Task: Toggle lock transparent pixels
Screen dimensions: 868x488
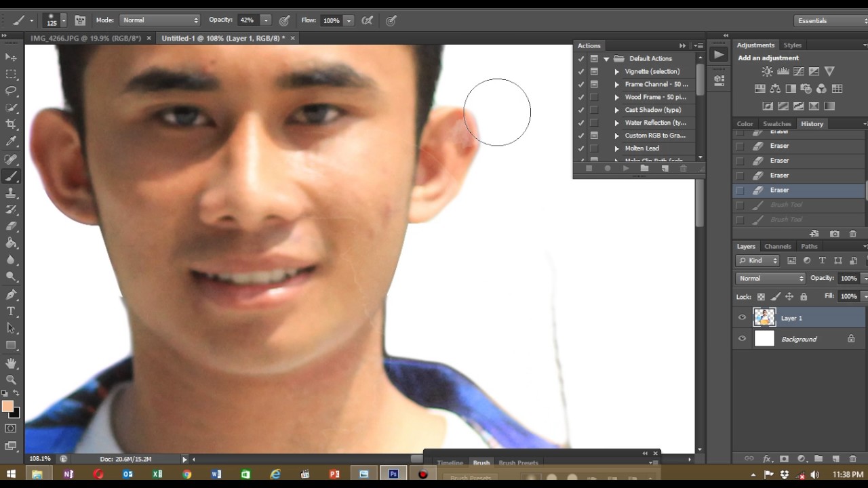Action: pos(761,297)
